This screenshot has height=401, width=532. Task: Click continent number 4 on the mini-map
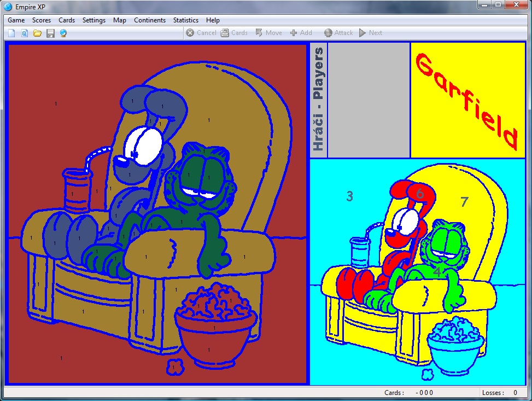click(x=437, y=272)
